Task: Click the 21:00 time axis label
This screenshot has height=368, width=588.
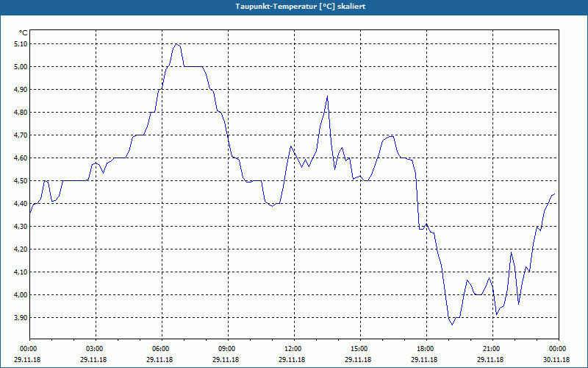Action: tap(492, 349)
